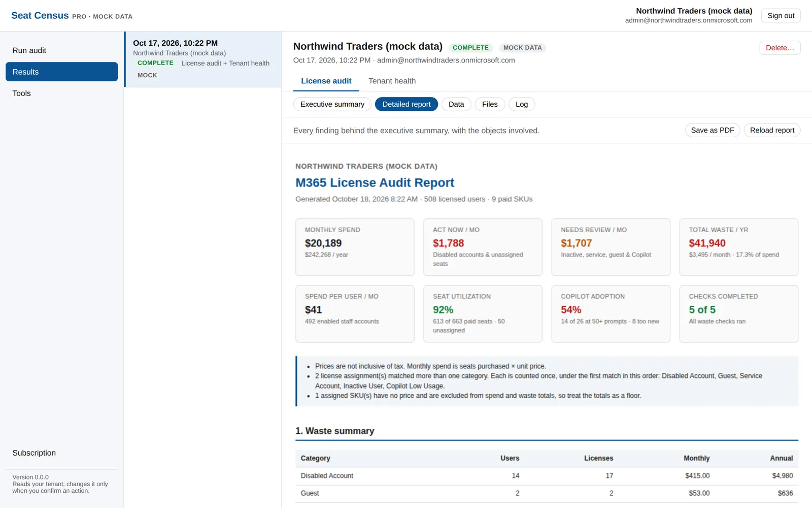Click the Version 0.0.0 text
The image size is (812, 508).
(x=30, y=477)
